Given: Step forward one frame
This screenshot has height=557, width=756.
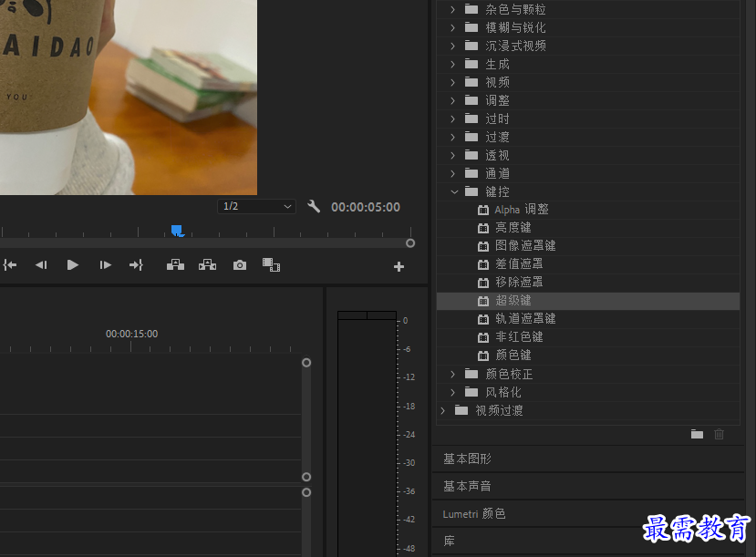Looking at the screenshot, I should (x=105, y=265).
